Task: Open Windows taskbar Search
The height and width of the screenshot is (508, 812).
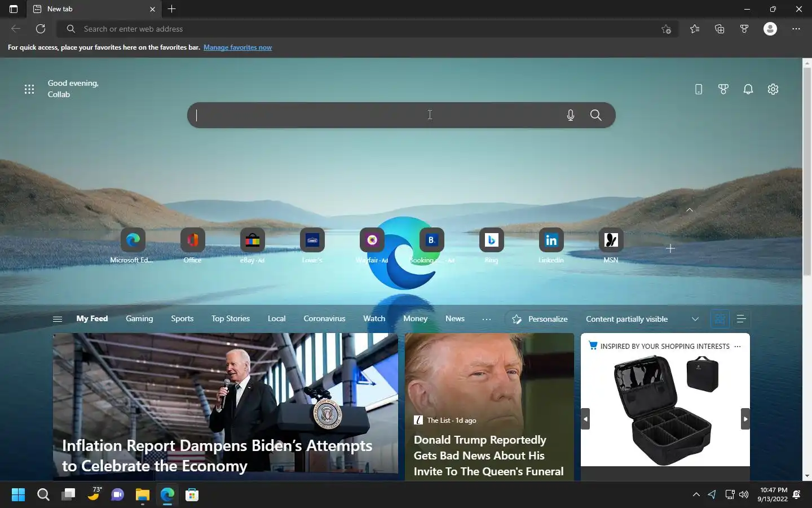Action: tap(43, 495)
